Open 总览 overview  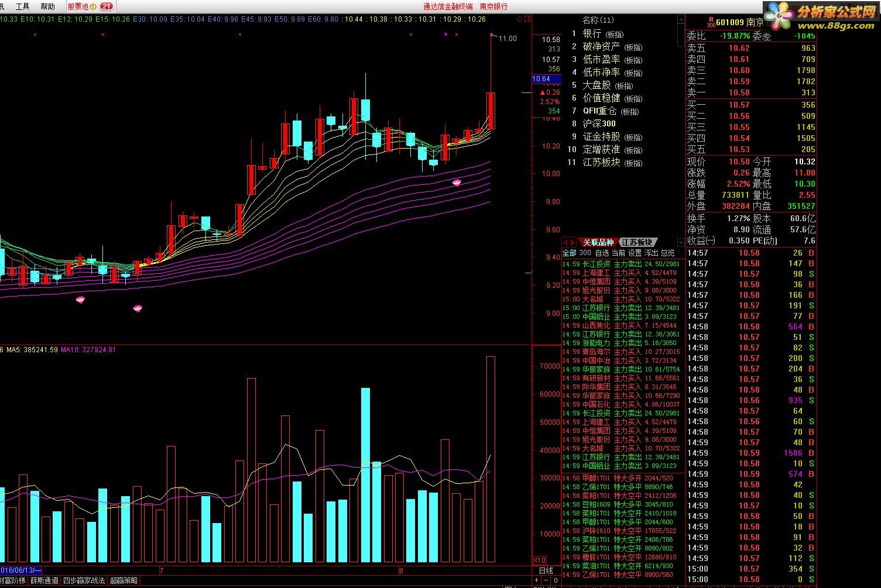[667, 253]
